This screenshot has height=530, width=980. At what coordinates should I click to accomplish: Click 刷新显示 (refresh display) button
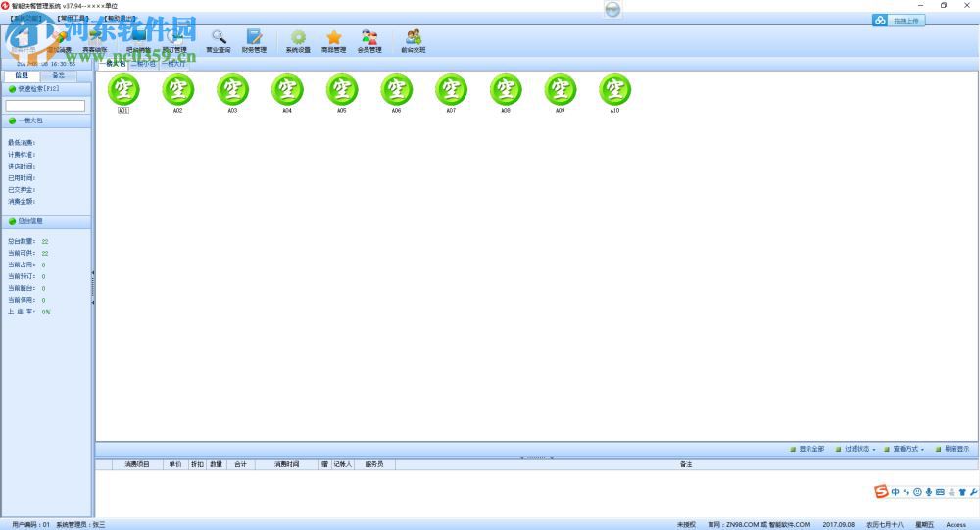953,449
